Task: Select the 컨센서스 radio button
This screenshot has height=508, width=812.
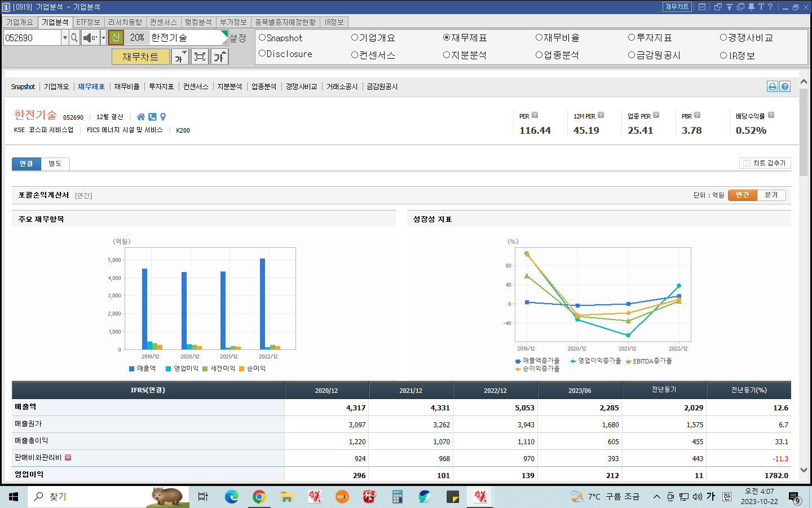Action: pyautogui.click(x=355, y=55)
